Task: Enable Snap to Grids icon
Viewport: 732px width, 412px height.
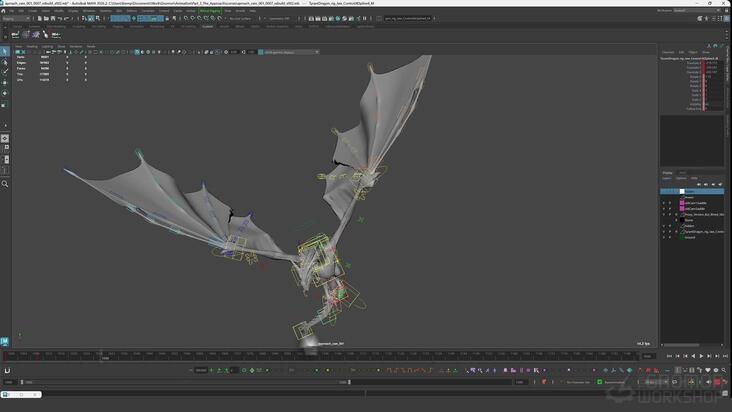Action: 186,18
